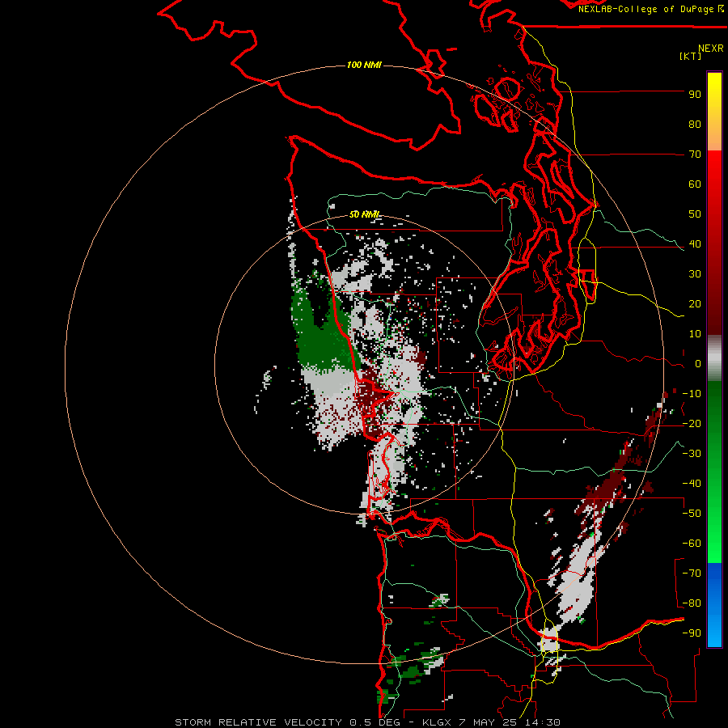728x728 pixels.
Task: Pick the yellow top segment of color bar
Action: [x=714, y=112]
